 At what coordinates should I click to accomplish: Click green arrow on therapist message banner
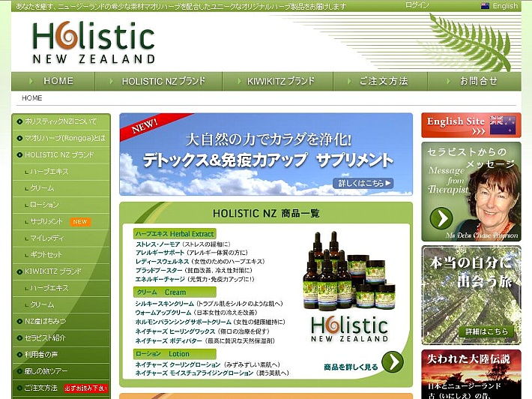click(x=441, y=218)
